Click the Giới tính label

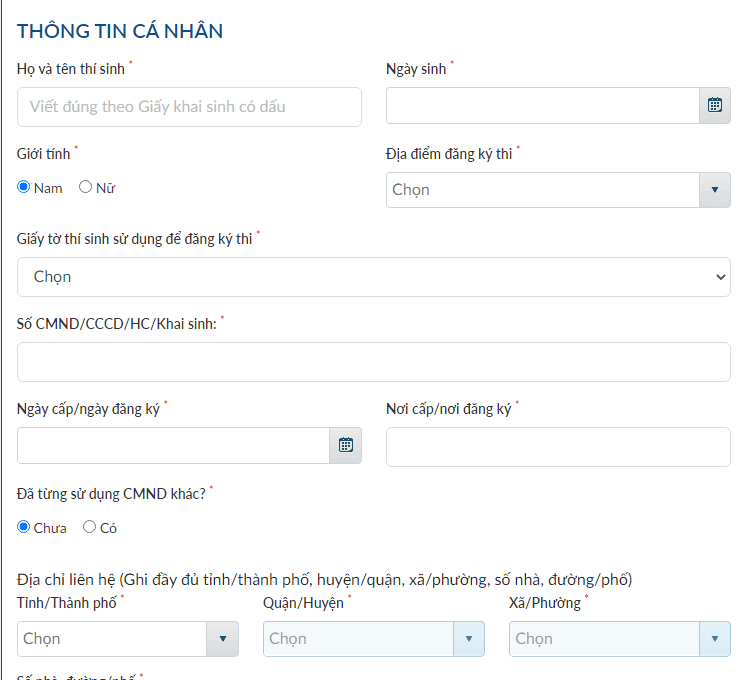tap(43, 154)
